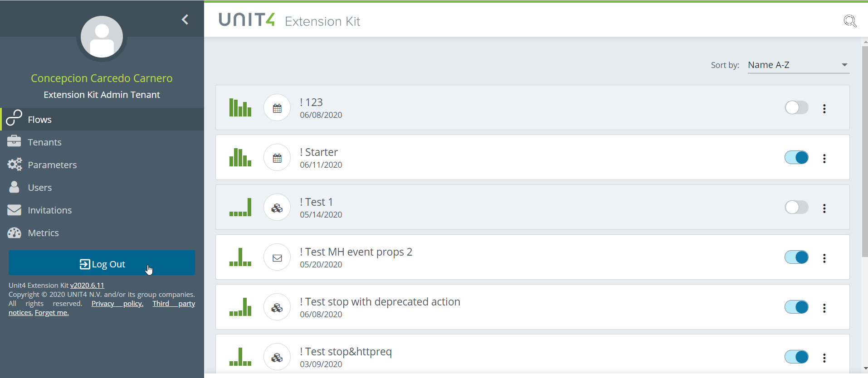Screen dimensions: 868x378
Task: Open the v2020.6.11 version link
Action: pyautogui.click(x=87, y=286)
